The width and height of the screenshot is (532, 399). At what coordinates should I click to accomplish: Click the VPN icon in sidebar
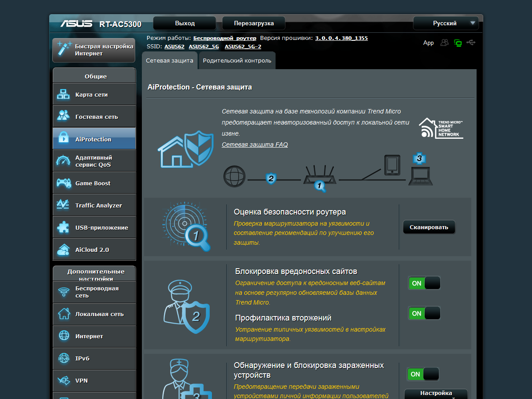pyautogui.click(x=64, y=380)
